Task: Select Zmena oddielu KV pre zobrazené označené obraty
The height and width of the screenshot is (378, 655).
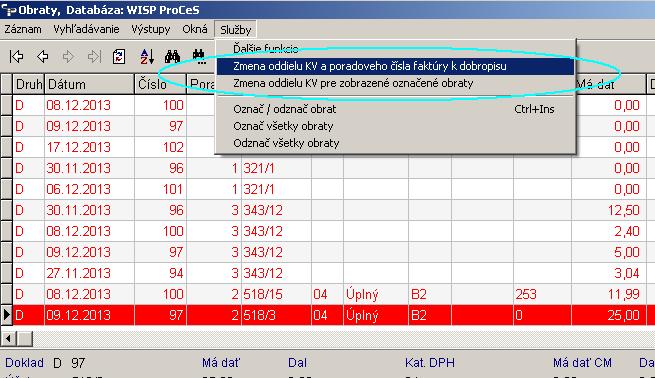Action: click(x=395, y=83)
